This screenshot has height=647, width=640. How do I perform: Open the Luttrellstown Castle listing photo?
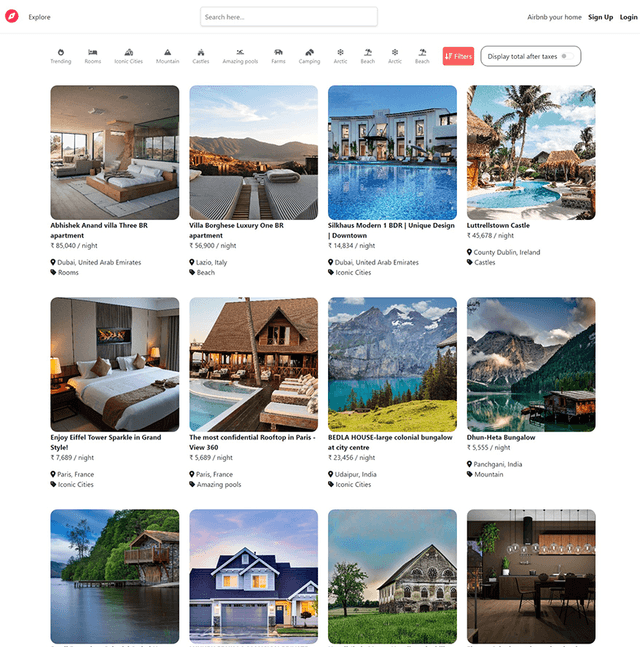tap(531, 152)
